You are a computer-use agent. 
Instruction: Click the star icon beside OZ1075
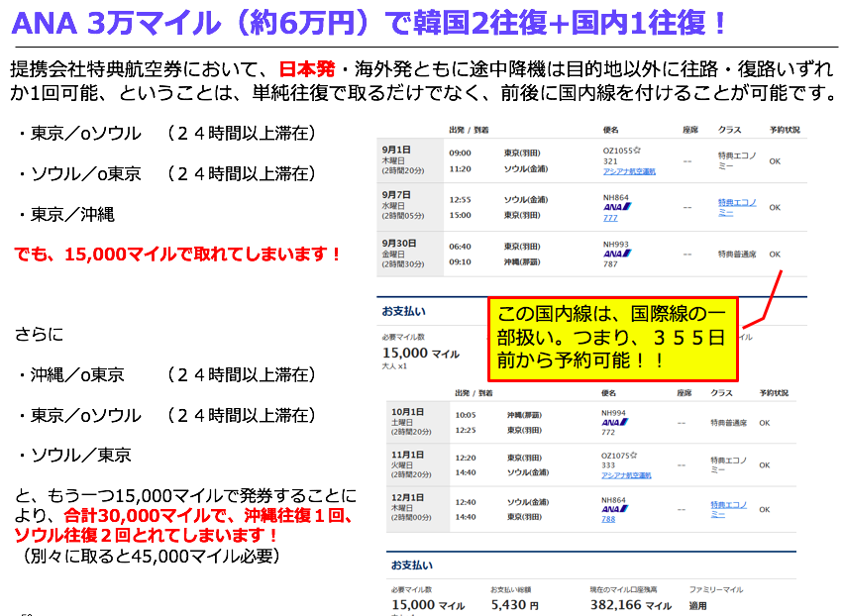[x=633, y=456]
